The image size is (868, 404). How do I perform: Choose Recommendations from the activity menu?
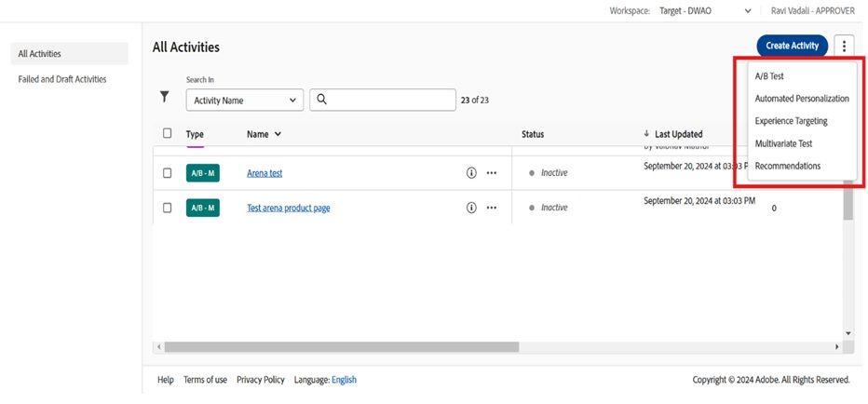(787, 166)
